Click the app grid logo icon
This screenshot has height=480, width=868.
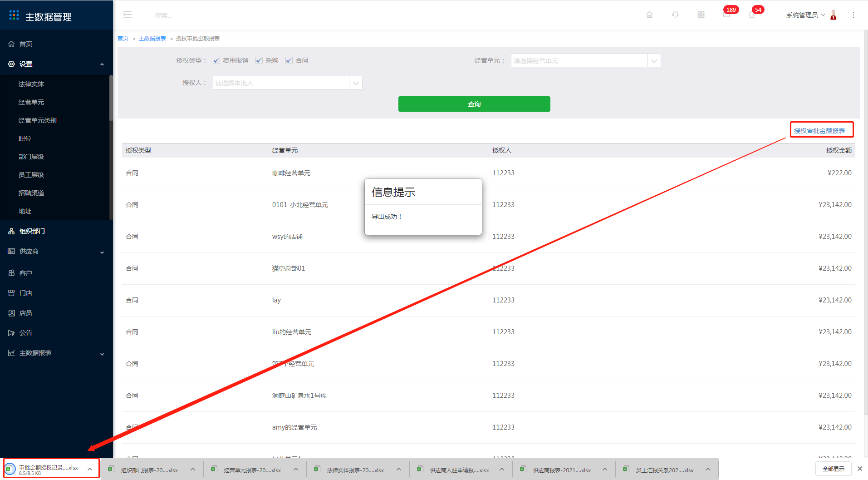(14, 15)
